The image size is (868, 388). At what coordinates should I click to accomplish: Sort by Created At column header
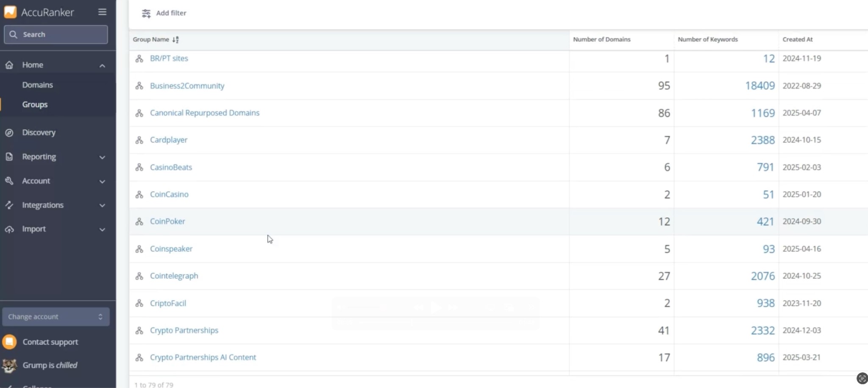point(797,39)
